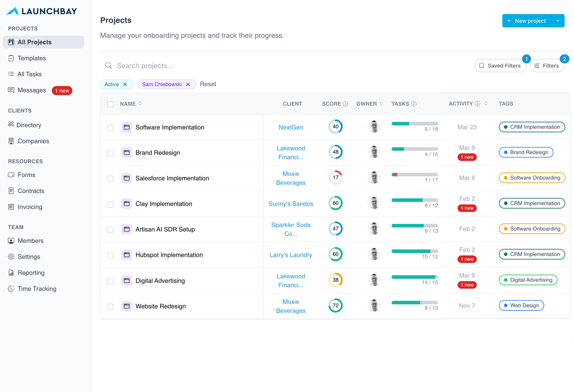Screen dimensions: 574x392
Task: Click the score 17 ring for Salesforce Implementation
Action: click(335, 178)
